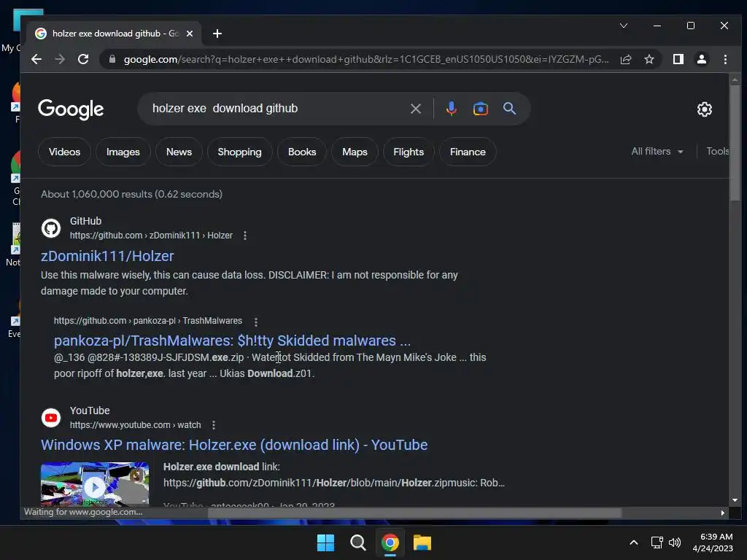Click the forward navigation arrow
Image resolution: width=747 pixels, height=560 pixels.
click(60, 59)
